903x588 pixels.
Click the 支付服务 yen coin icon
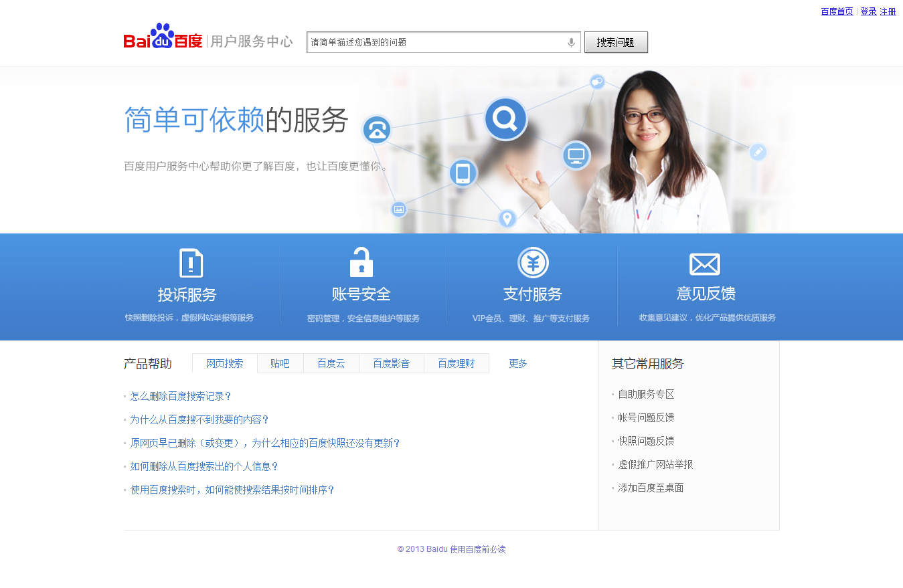pos(532,262)
